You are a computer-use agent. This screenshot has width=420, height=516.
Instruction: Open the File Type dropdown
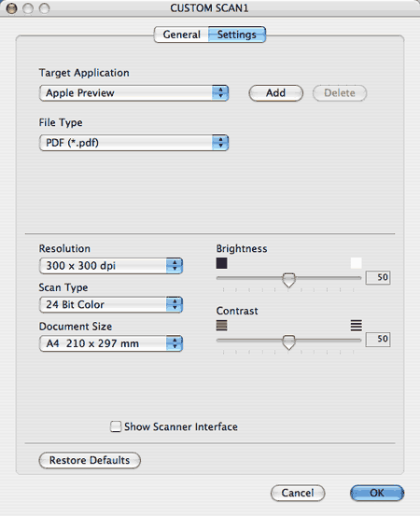point(133,143)
